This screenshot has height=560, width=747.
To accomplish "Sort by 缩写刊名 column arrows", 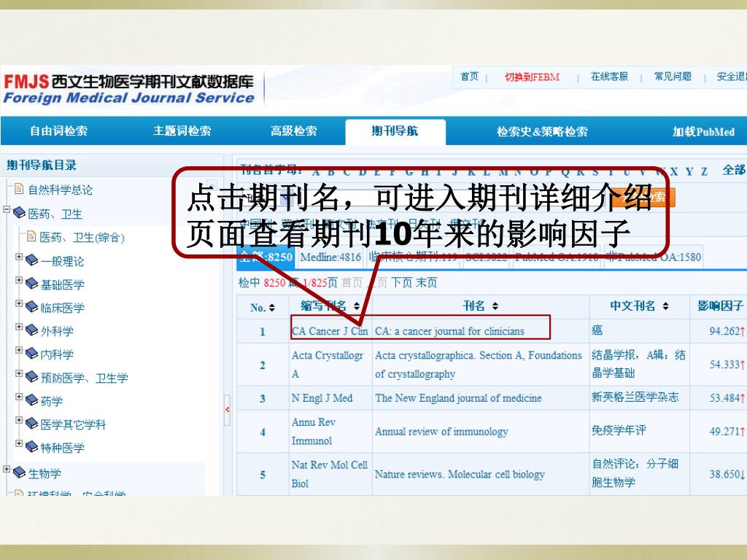I will pos(357,306).
